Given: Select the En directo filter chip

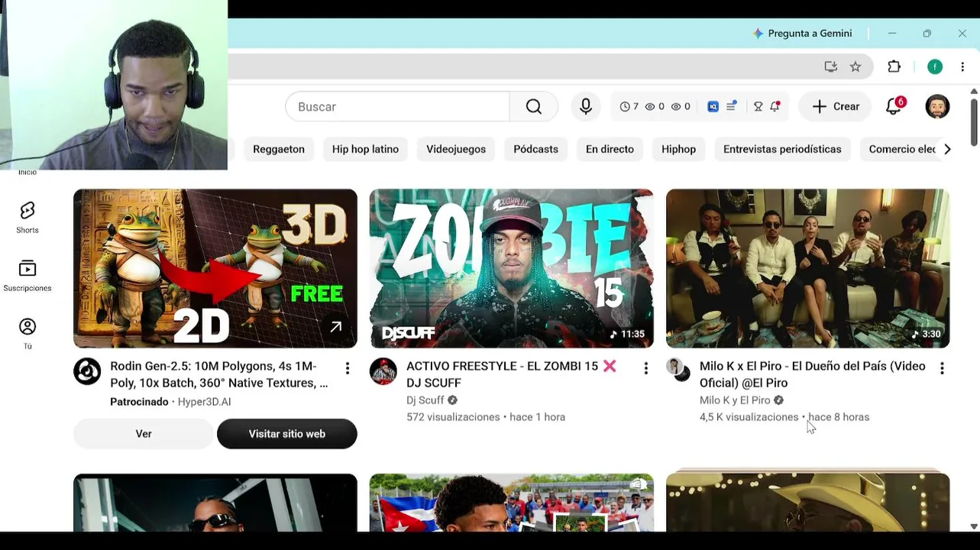Looking at the screenshot, I should pyautogui.click(x=610, y=149).
